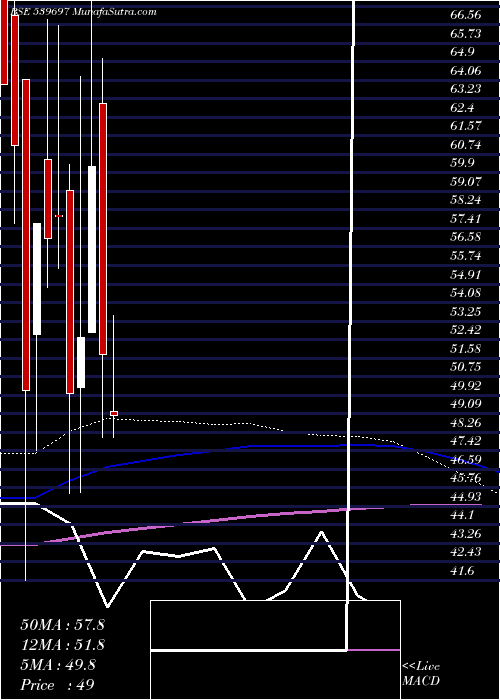Click the 56.58 price axis label
Screen dimensions: 500x700
coord(466,238)
